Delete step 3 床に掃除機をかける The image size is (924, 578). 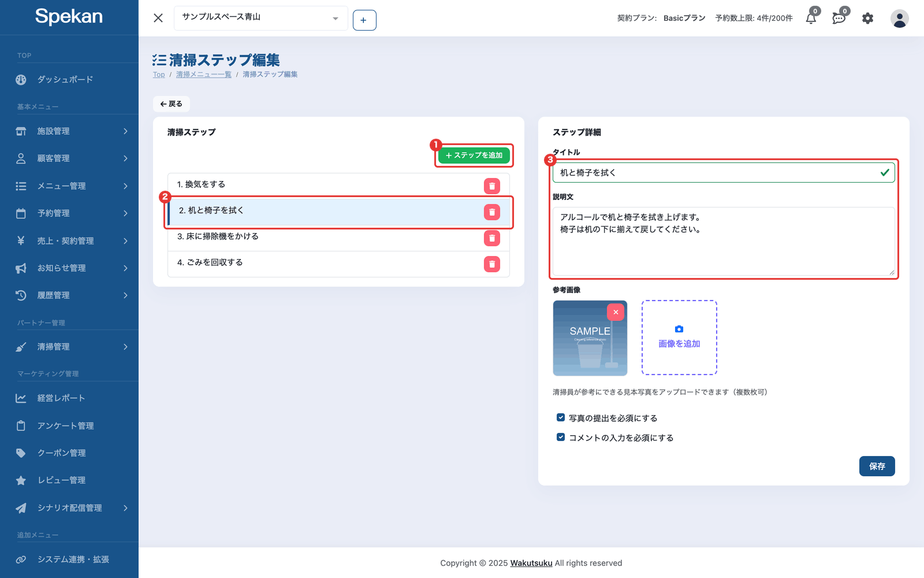tap(492, 238)
